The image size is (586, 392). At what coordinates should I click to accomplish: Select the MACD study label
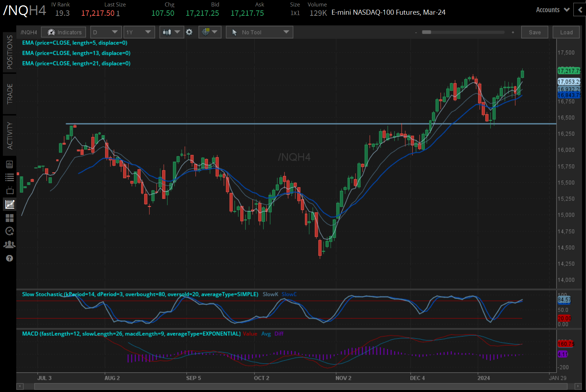point(131,334)
